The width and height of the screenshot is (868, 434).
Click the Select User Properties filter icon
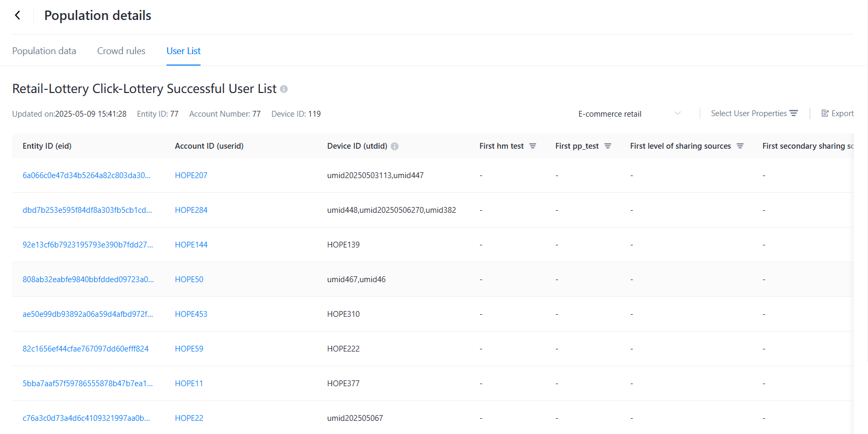(x=793, y=113)
